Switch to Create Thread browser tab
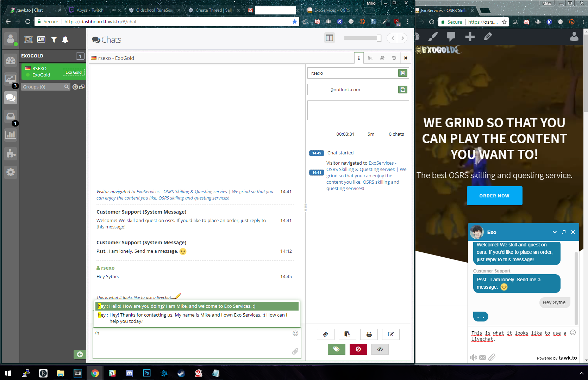The height and width of the screenshot is (380, 588). (x=213, y=10)
